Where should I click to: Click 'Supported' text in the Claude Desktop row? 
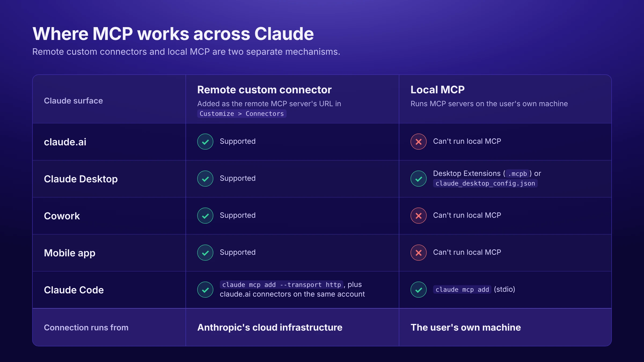(x=237, y=178)
